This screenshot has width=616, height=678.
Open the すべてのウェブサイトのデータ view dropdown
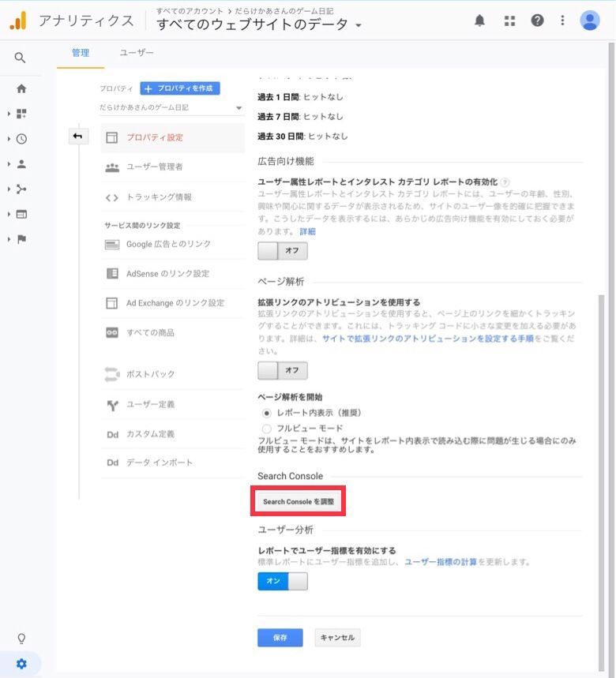click(x=259, y=24)
